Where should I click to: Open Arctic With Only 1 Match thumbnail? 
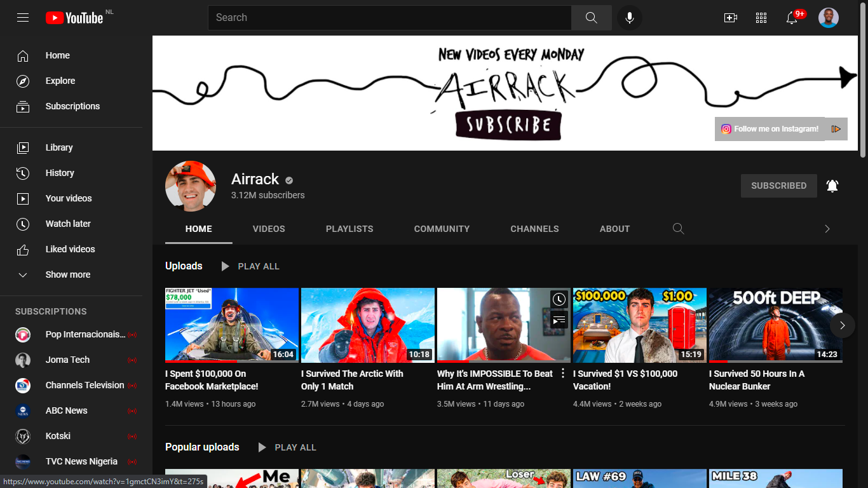368,325
